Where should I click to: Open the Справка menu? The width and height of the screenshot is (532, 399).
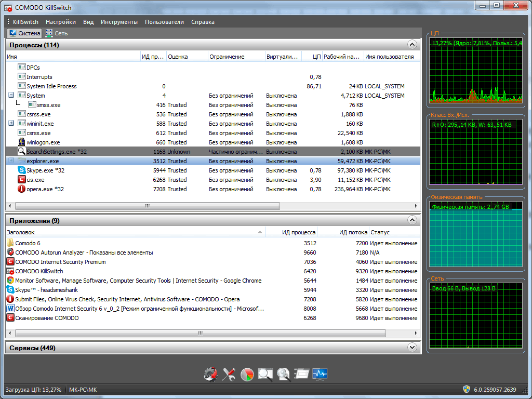tap(203, 22)
